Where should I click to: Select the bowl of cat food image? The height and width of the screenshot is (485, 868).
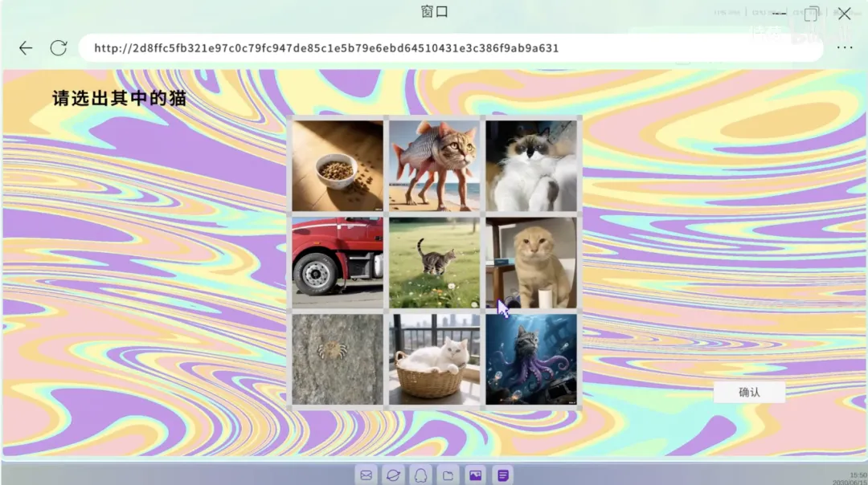338,166
